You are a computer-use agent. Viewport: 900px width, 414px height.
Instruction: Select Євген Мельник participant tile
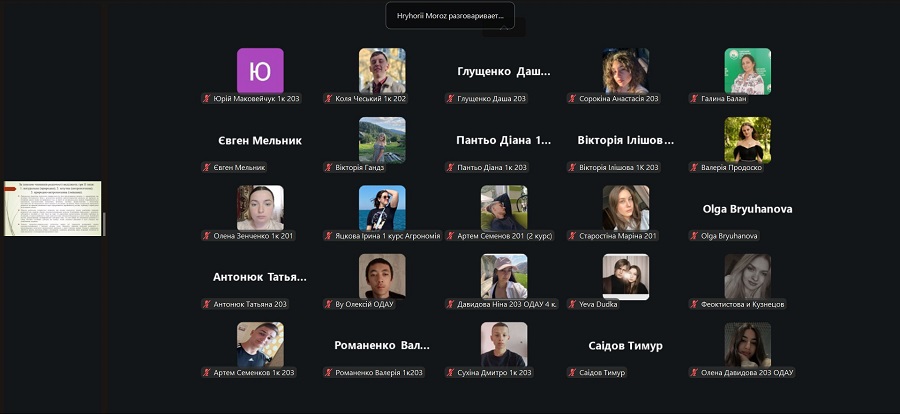[x=260, y=141]
